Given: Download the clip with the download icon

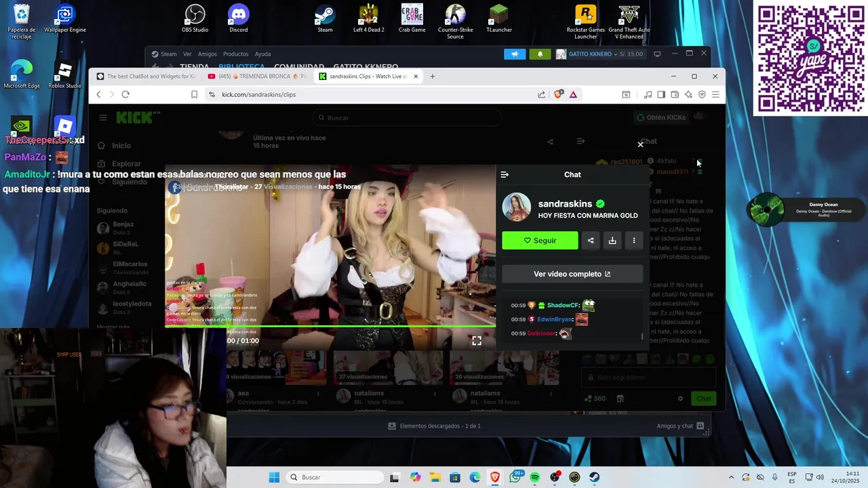Looking at the screenshot, I should [612, 241].
